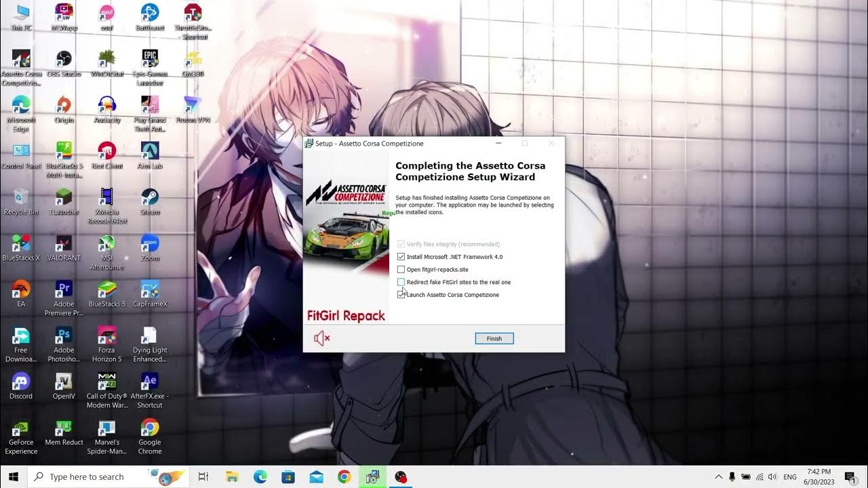Select the Adobe Photoshop desktop shortcut

point(64,344)
